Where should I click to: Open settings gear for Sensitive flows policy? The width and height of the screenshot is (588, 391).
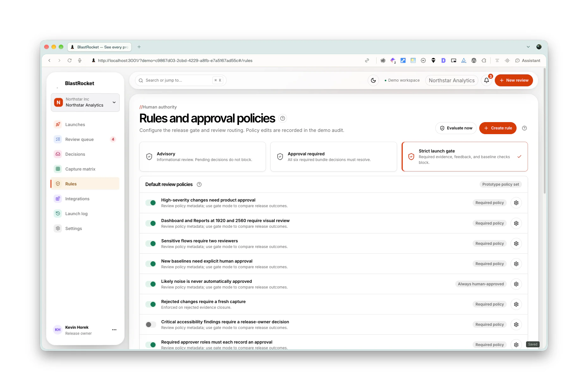(516, 244)
